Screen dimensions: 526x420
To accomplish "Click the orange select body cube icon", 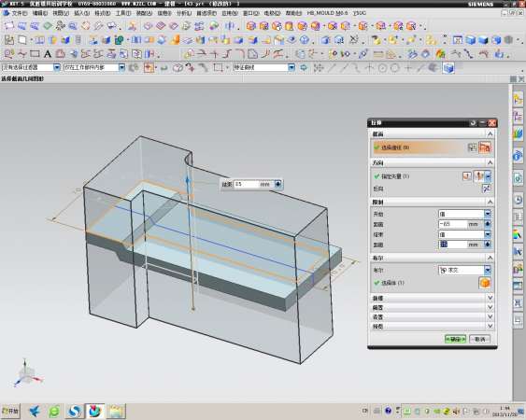I will (x=485, y=283).
